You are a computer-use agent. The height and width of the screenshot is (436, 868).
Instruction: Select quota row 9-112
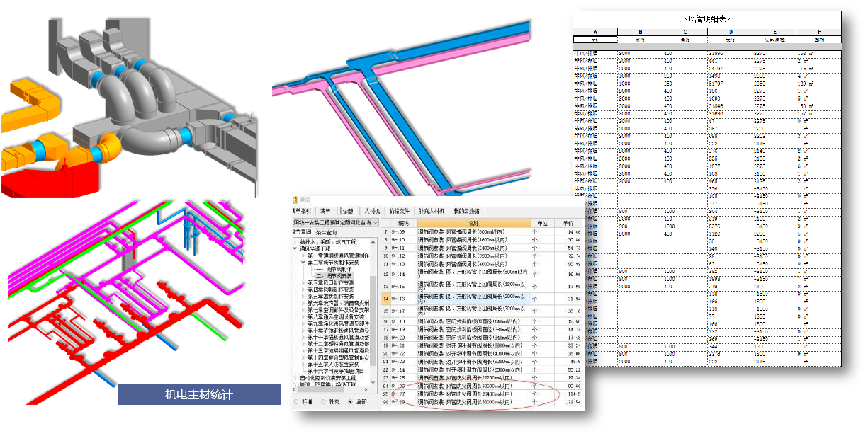point(482,256)
